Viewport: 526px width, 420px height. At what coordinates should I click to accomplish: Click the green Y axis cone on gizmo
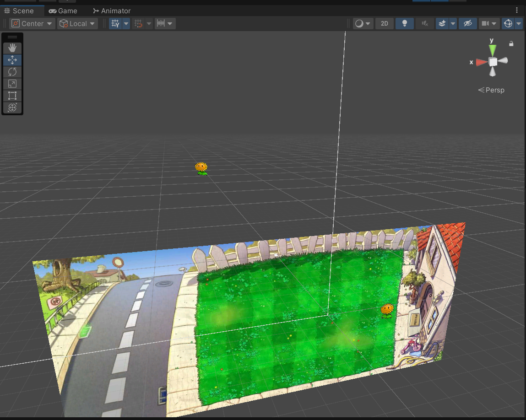(492, 50)
